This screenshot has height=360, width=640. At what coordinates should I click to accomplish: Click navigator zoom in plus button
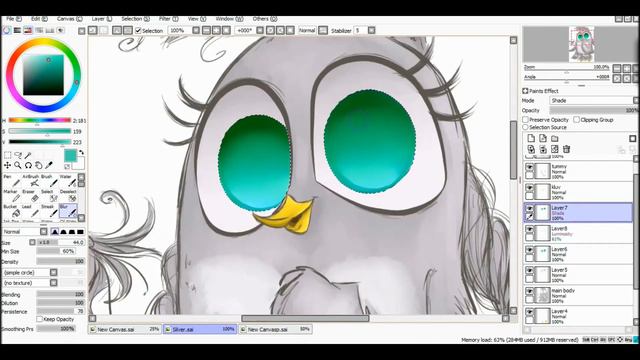pos(627,68)
